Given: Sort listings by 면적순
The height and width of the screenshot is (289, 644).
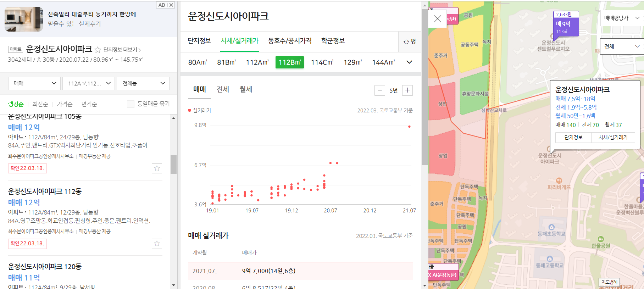Looking at the screenshot, I should tap(89, 104).
